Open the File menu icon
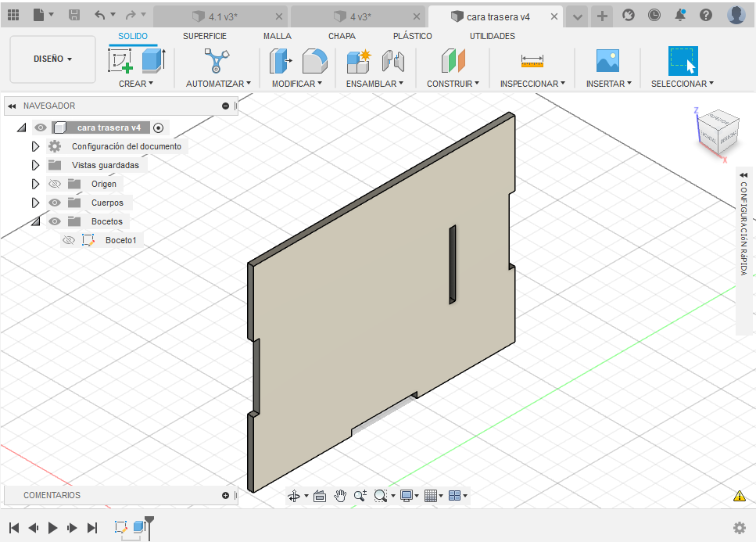Screen dimensions: 756x542 [39, 16]
